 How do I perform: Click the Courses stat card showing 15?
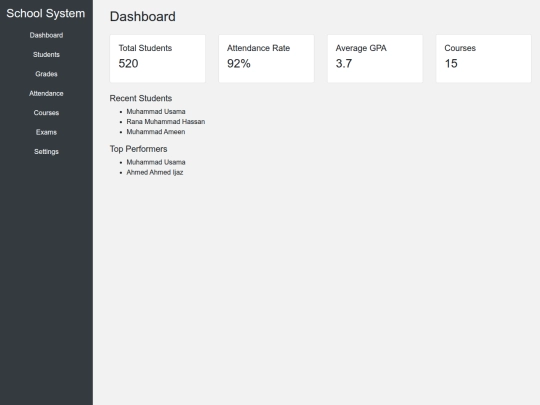click(x=484, y=59)
